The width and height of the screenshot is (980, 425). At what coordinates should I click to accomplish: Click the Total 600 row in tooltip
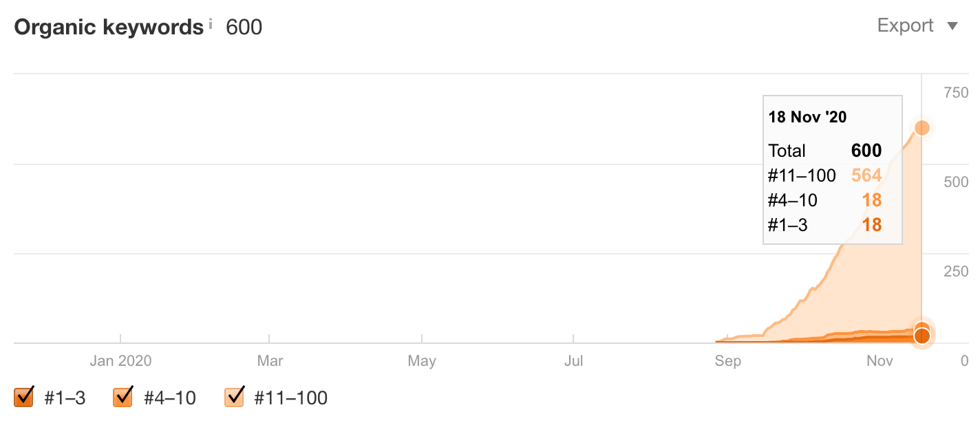click(x=824, y=151)
